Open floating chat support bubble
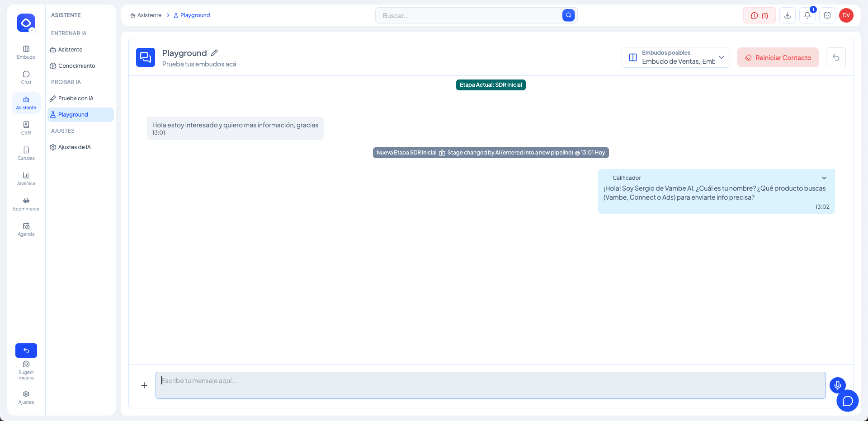 [x=847, y=401]
